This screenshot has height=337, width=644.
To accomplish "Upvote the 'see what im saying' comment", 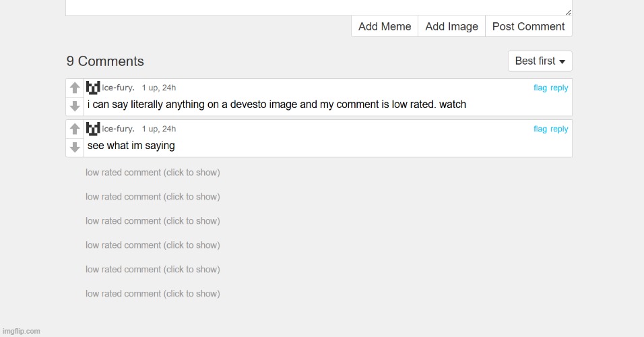I will pos(75,129).
